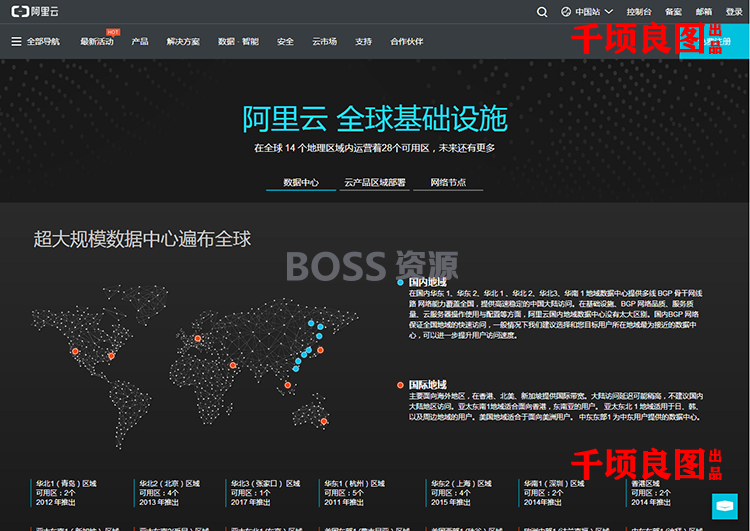Open the 解决方案 menu
The height and width of the screenshot is (531, 750).
tap(183, 42)
